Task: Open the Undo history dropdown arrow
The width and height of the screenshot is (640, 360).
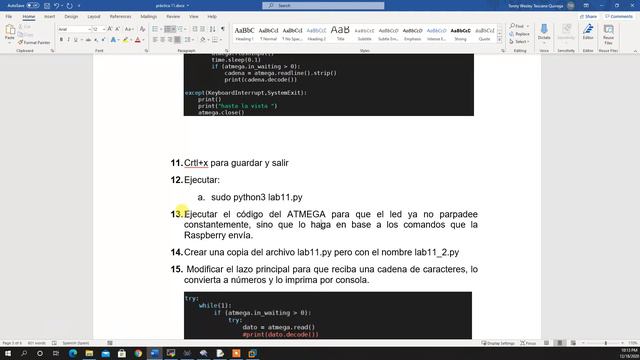Action: [62, 6]
